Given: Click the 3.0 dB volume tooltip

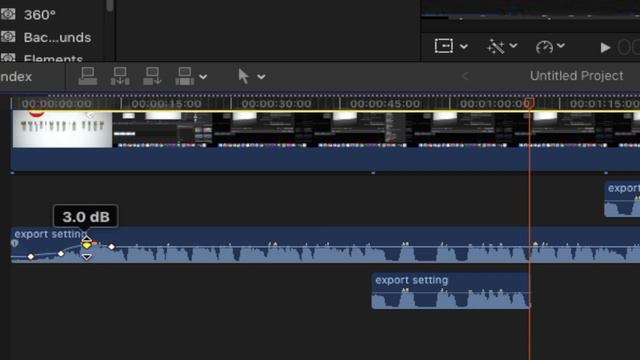Looking at the screenshot, I should pos(86,216).
